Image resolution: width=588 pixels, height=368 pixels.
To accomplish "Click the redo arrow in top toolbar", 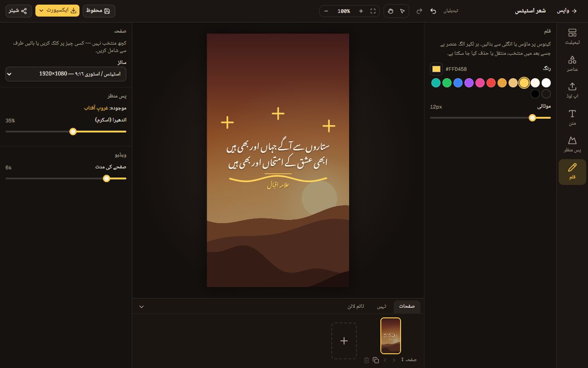I will 419,11.
